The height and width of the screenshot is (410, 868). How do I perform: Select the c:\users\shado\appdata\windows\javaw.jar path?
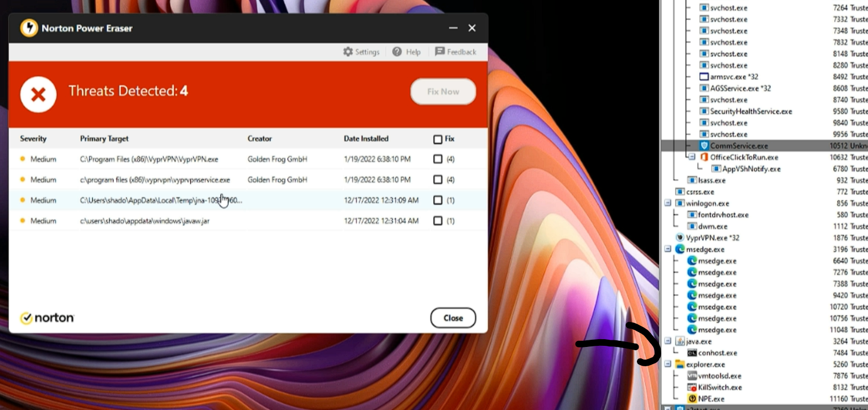tap(145, 221)
